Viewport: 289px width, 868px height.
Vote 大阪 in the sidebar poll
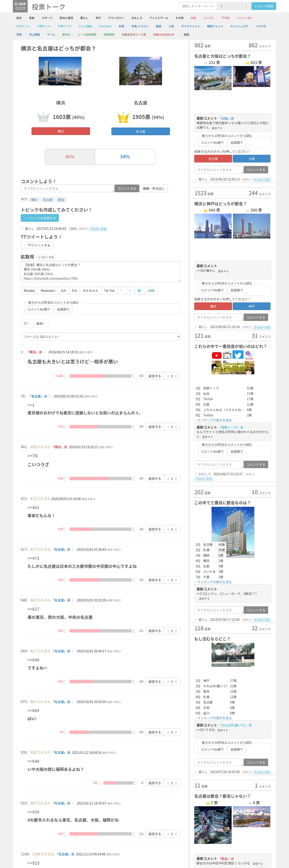coord(252,159)
